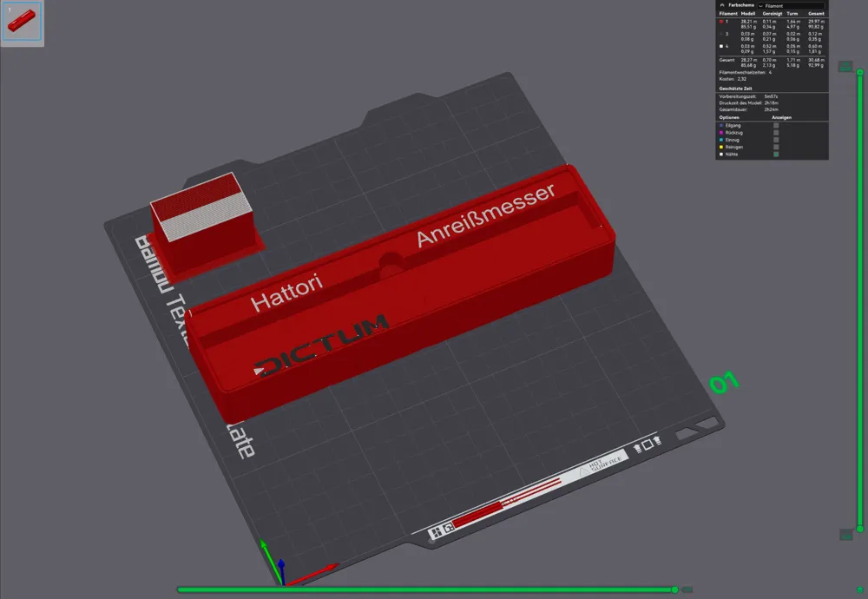Click the 'Gesamt' column header
This screenshot has width=868, height=599.
pos(817,14)
